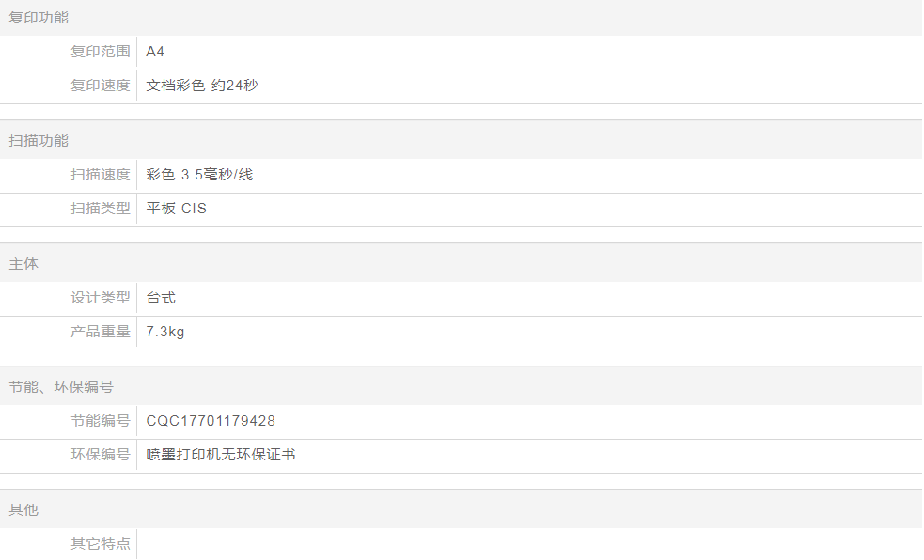
Task: Select the 其它特点 label
Action: 101,544
